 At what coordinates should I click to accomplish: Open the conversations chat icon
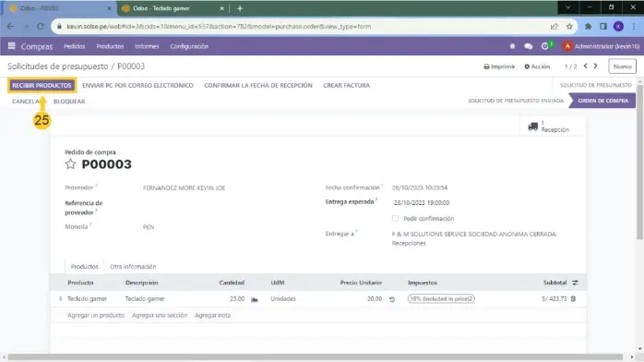click(528, 46)
